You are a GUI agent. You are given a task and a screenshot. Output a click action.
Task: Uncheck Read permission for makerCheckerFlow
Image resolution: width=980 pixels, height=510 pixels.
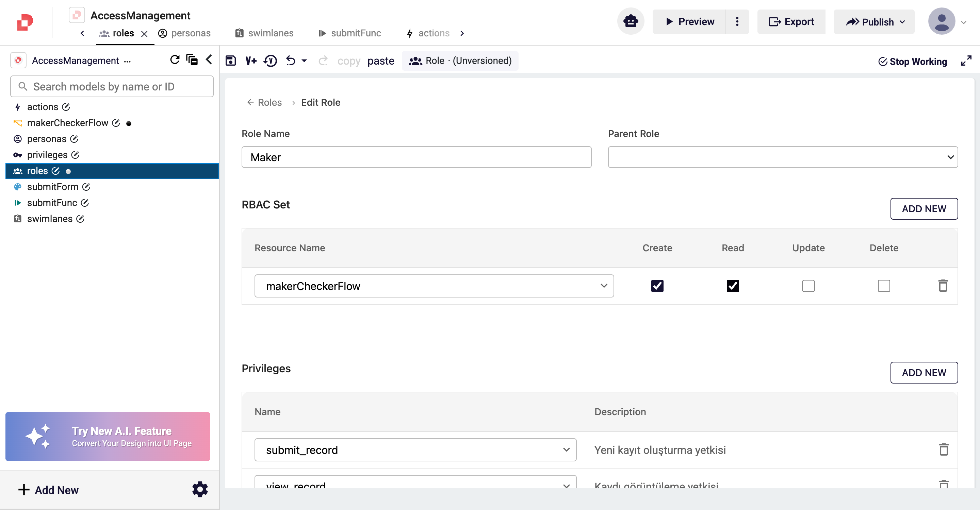tap(733, 286)
